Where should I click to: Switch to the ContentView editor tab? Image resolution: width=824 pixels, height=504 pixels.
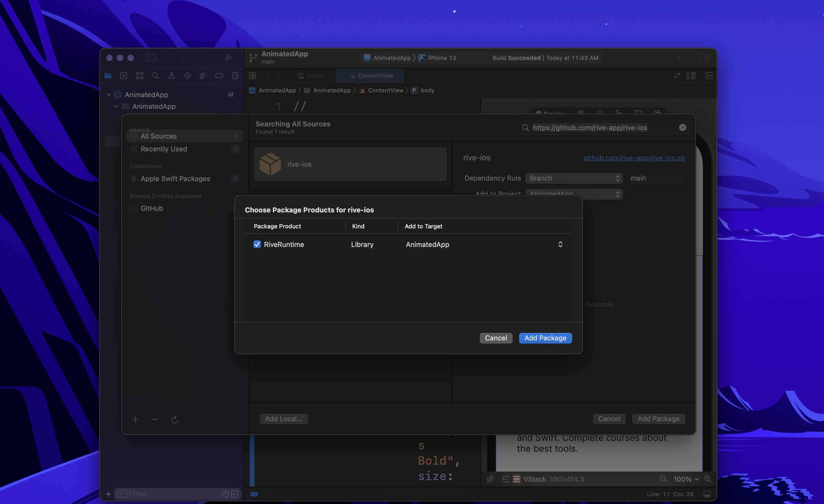pos(371,76)
